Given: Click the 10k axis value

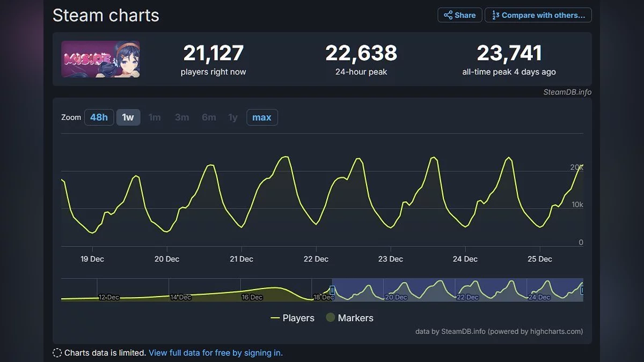Looking at the screenshot, I should click(x=577, y=205).
